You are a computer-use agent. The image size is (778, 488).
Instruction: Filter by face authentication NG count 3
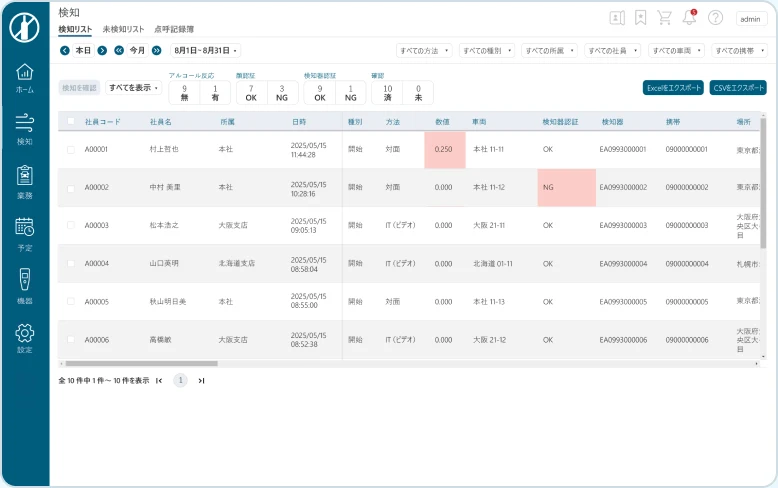282,93
